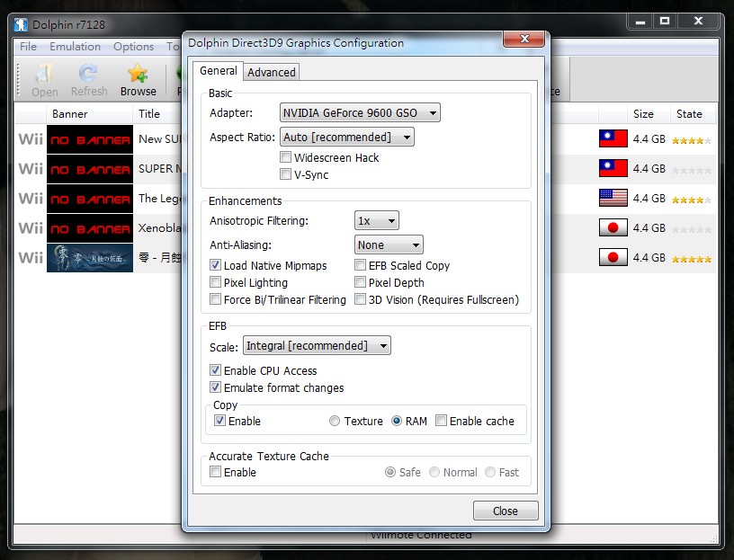Click Wii platform icon beside New SU row
The width and height of the screenshot is (734, 560).
click(31, 139)
